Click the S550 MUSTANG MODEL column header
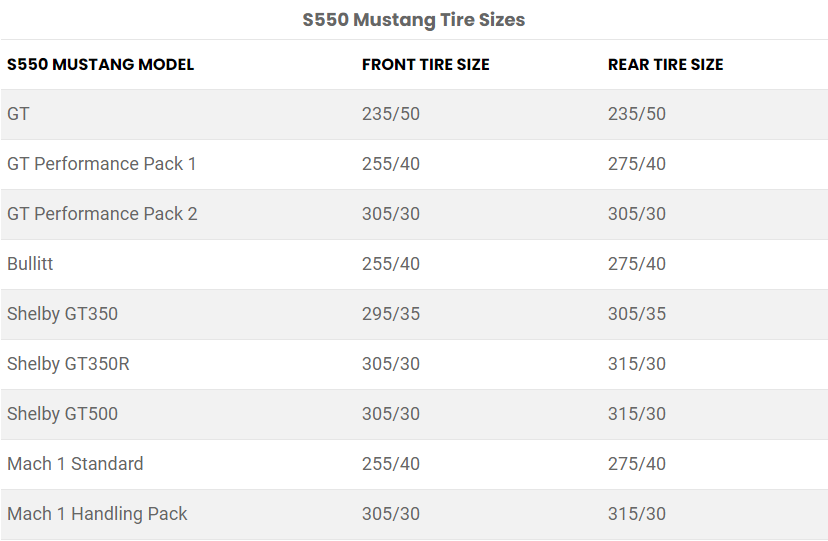The width and height of the screenshot is (828, 541). [x=101, y=65]
